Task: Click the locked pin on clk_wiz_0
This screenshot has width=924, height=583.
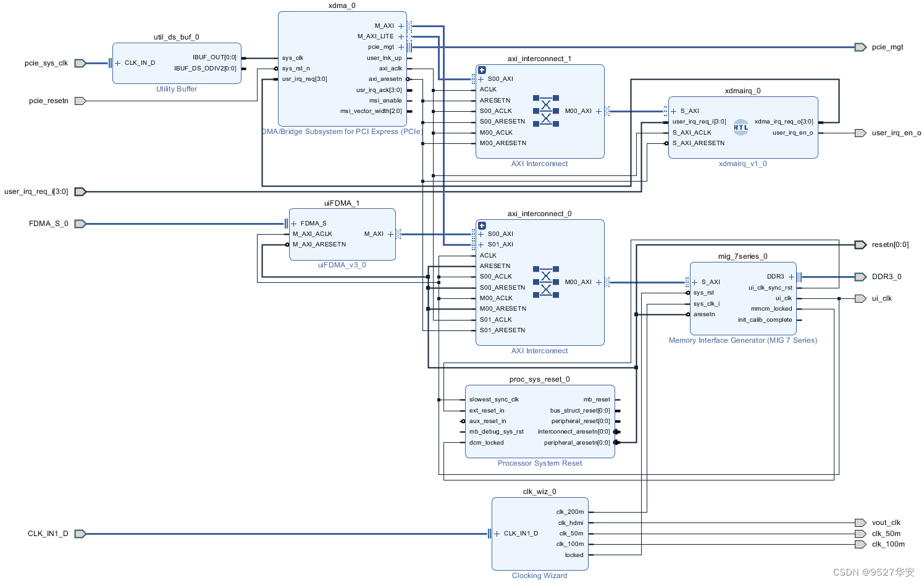Action: point(574,555)
